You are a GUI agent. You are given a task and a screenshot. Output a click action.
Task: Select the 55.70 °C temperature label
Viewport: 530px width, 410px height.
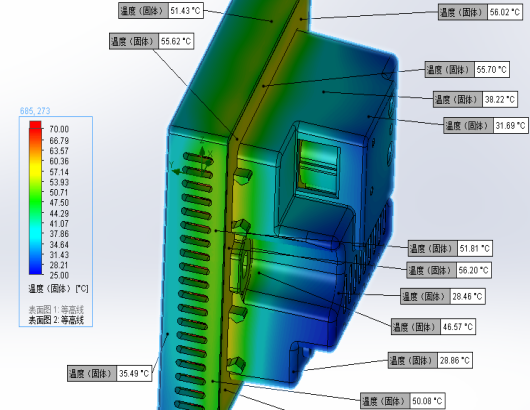click(x=467, y=70)
